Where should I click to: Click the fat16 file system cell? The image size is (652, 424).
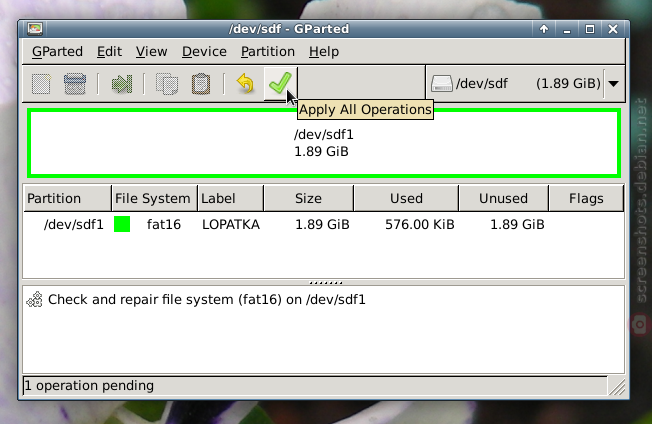(x=164, y=224)
